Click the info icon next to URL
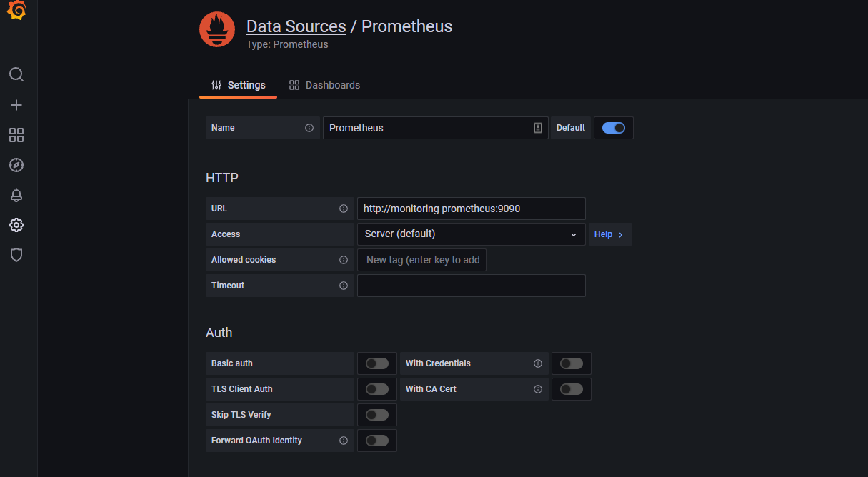The image size is (868, 477). coord(344,209)
